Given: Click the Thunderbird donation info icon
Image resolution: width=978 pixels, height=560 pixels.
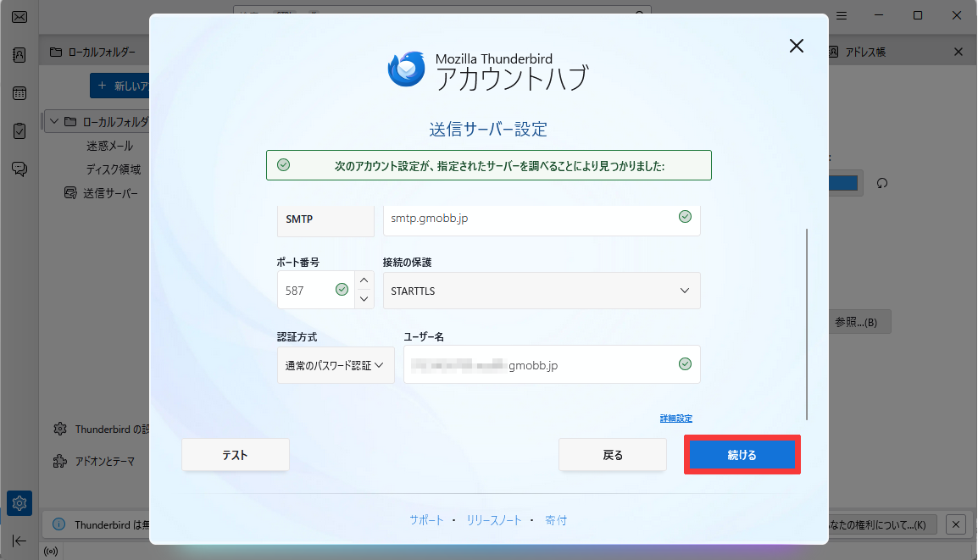Looking at the screenshot, I should [59, 524].
